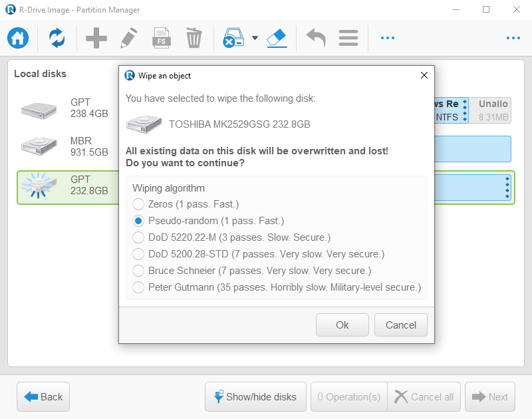Select DoD 5220.22-M 3 passes option
This screenshot has height=419, width=532.
(x=231, y=237)
